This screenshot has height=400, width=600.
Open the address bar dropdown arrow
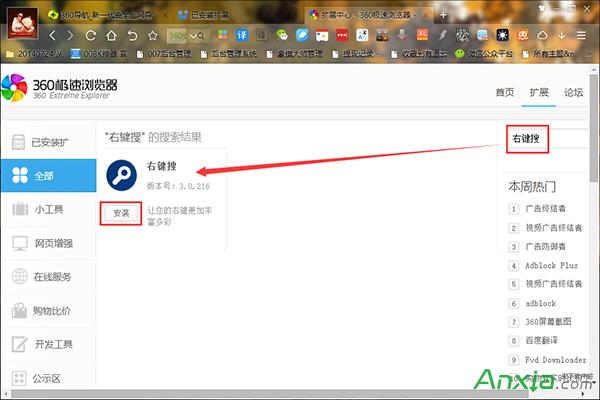click(193, 36)
